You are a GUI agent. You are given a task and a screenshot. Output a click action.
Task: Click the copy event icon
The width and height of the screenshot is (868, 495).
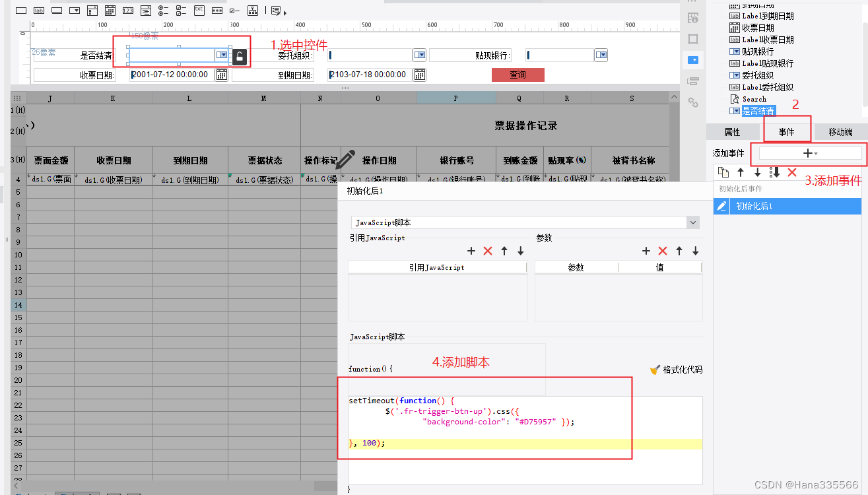point(723,172)
